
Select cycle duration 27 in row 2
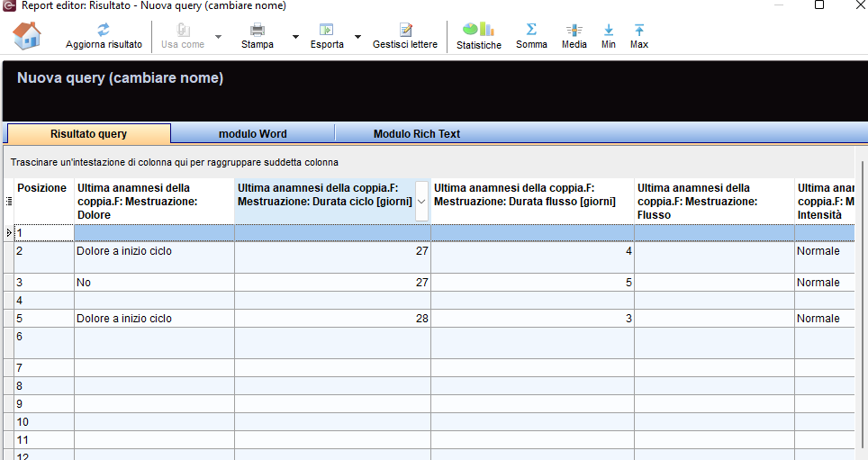[332, 257]
